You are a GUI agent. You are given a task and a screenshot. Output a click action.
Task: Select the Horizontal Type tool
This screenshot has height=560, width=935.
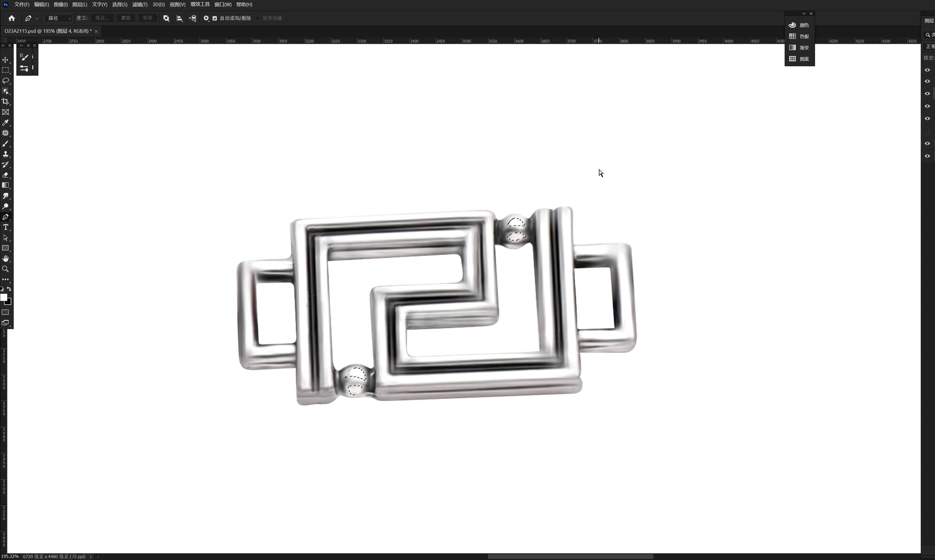point(5,227)
